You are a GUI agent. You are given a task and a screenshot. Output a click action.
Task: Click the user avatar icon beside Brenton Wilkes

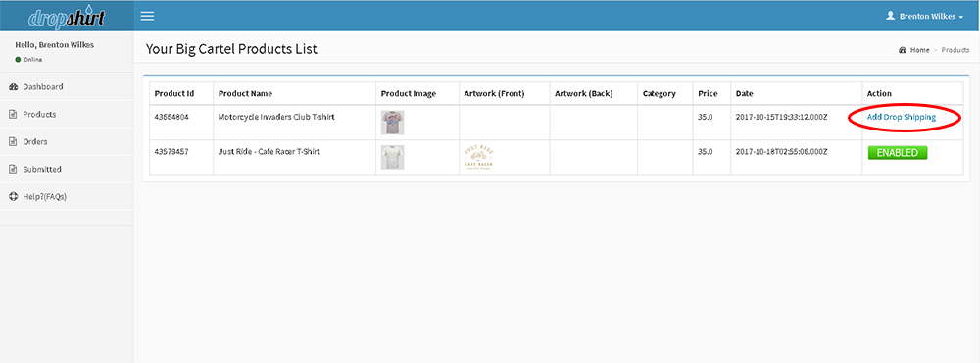pos(891,16)
